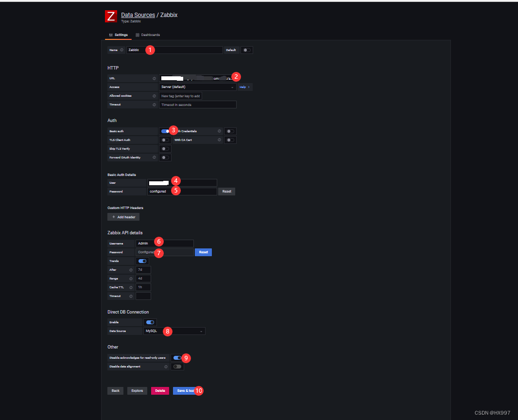The image size is (518, 420).
Task: Open the Data Sources breadcrumb link
Action: tap(138, 15)
